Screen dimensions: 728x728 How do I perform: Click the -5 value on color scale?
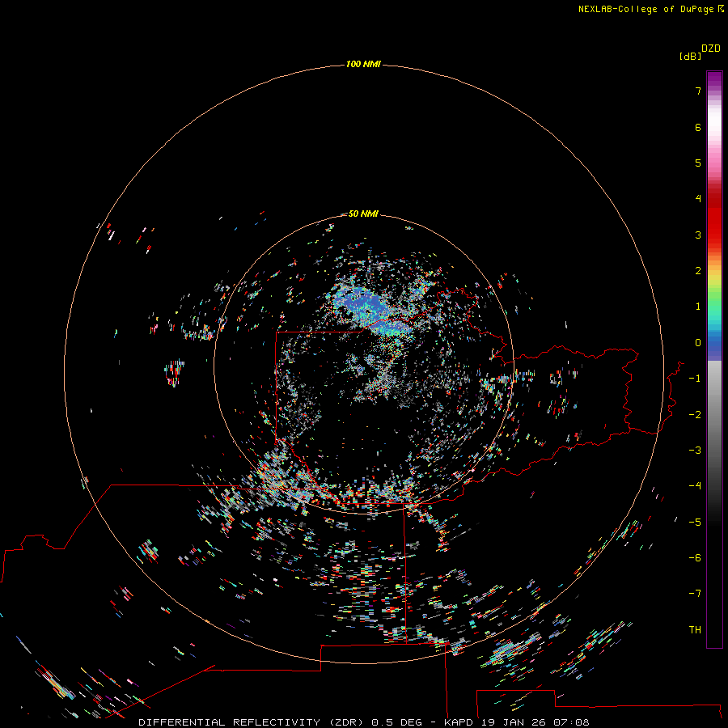point(695,523)
